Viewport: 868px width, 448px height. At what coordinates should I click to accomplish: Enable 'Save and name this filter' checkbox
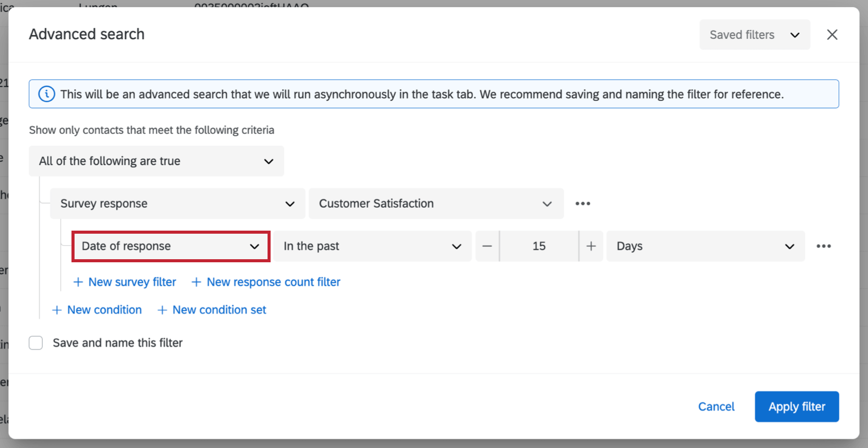[36, 343]
